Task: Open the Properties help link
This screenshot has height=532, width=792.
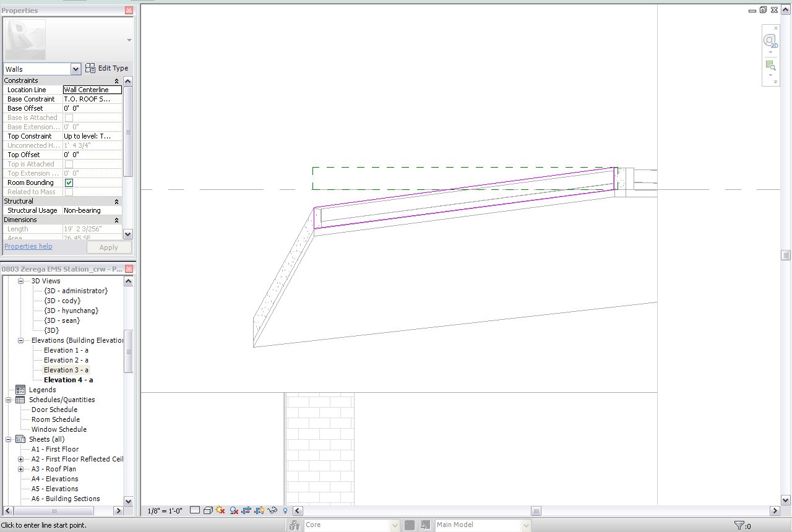Action: tap(28, 246)
